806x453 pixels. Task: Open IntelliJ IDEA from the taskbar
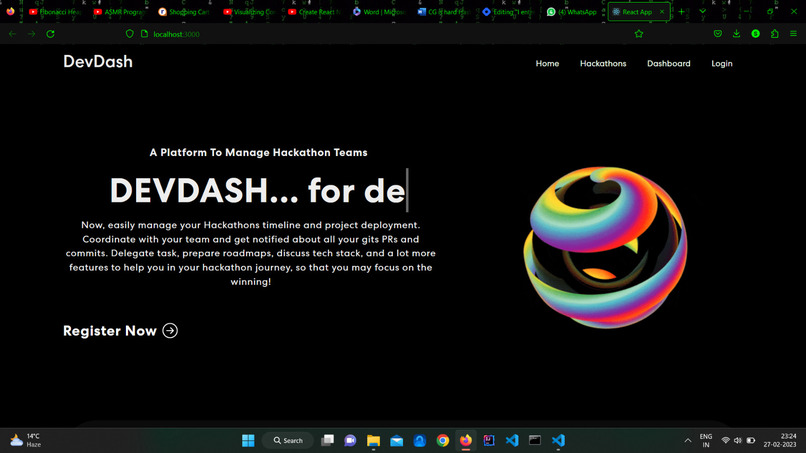(x=489, y=440)
